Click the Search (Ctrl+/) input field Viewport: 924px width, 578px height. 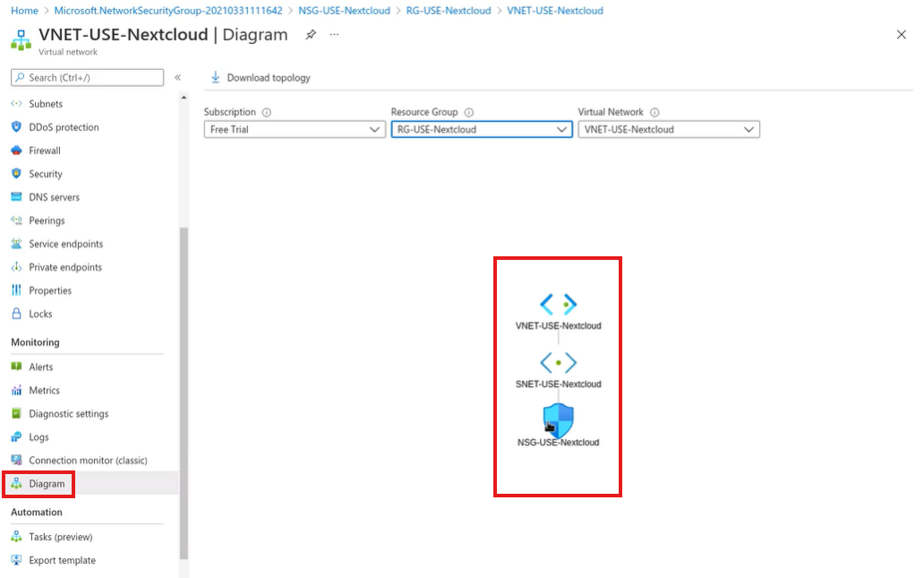tap(87, 77)
